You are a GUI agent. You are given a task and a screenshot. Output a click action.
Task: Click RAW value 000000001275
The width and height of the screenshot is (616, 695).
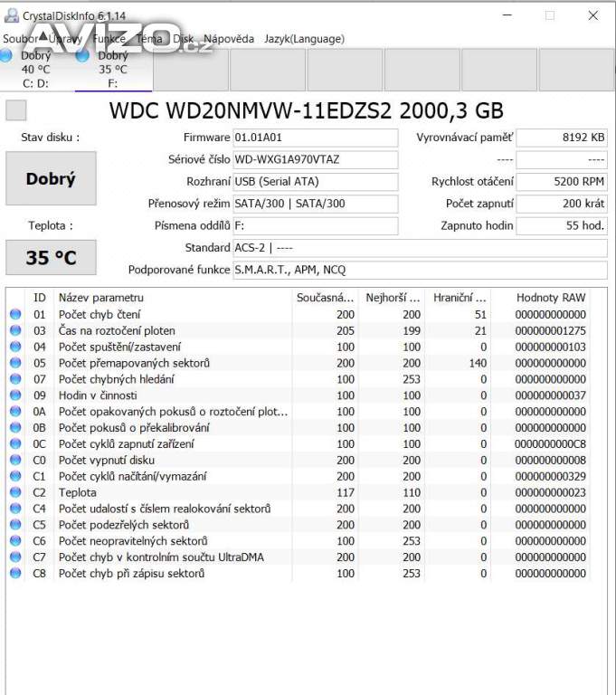coord(550,330)
